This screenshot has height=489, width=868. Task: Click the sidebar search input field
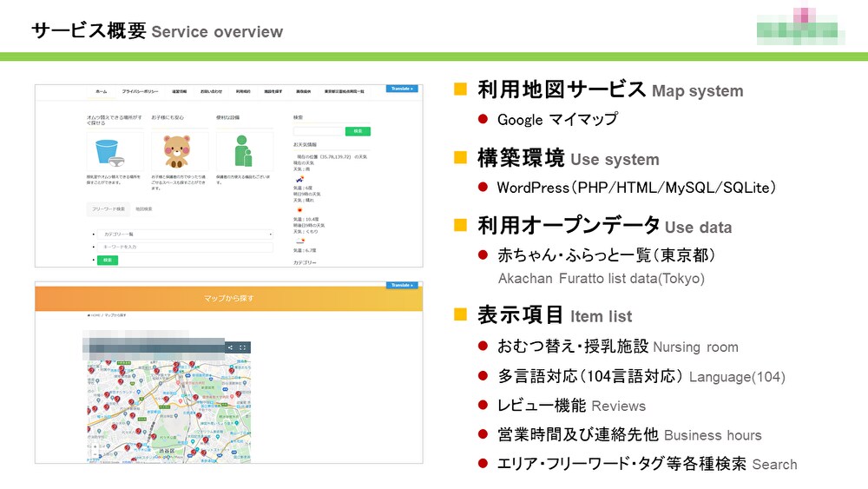319,131
